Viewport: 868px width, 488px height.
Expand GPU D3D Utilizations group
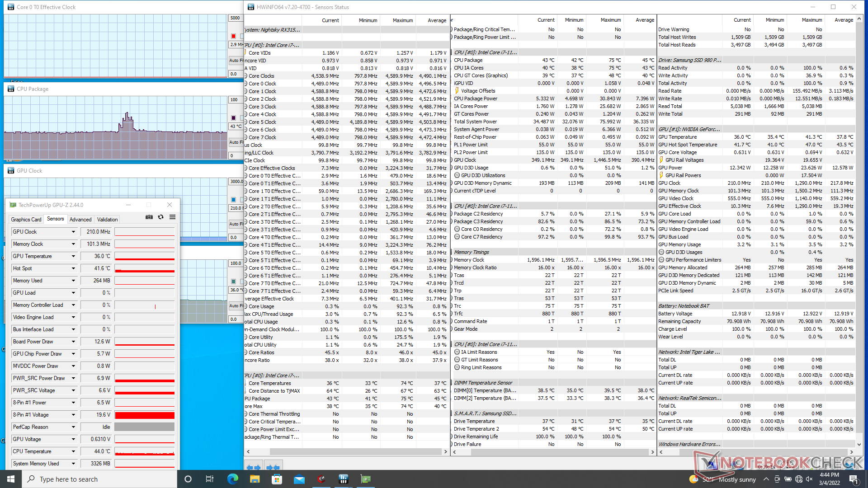pyautogui.click(x=457, y=175)
